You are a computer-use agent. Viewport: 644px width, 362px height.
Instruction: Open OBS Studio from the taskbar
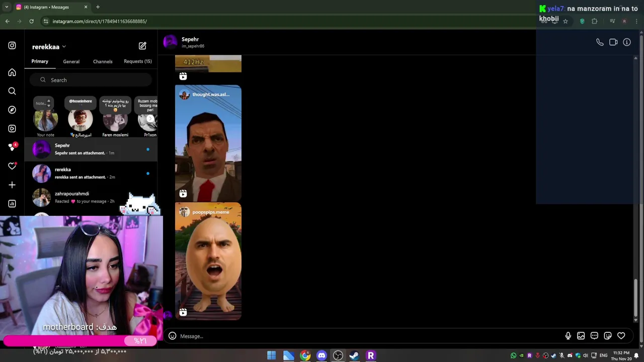tap(338, 355)
